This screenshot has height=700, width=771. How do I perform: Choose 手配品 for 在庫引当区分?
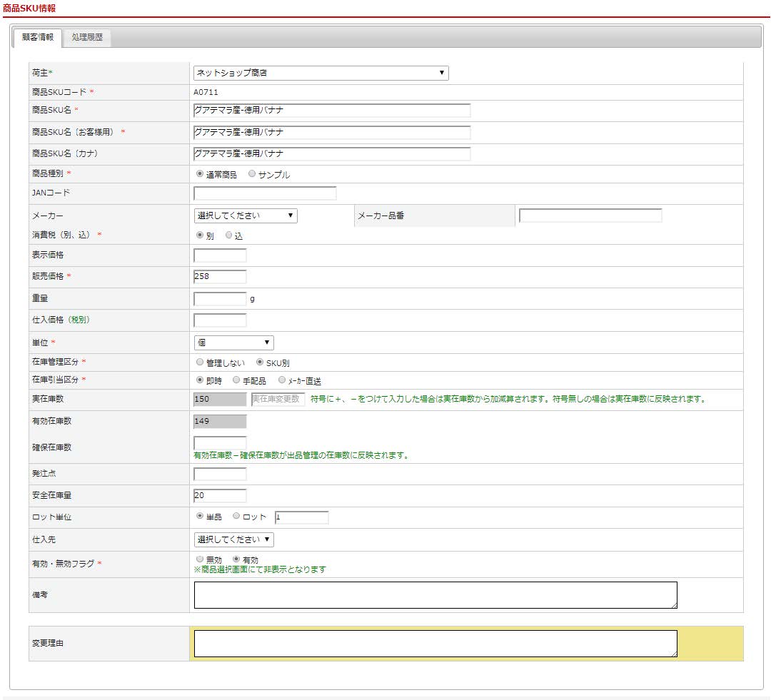237,380
